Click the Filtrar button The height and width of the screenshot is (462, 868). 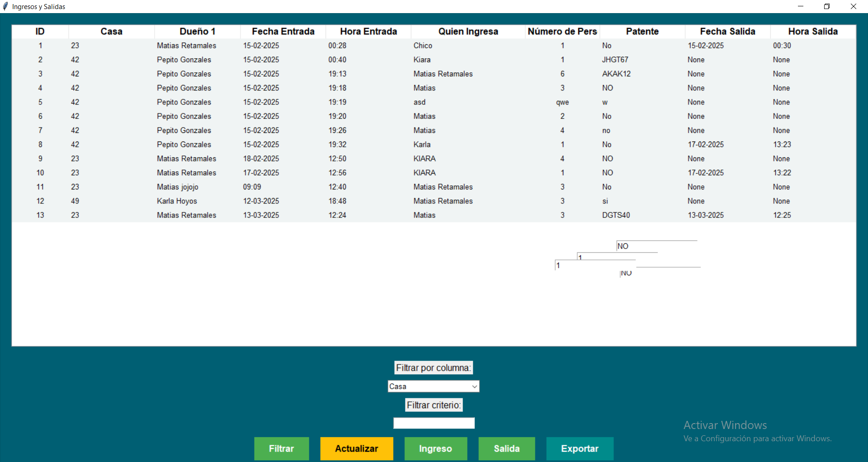[x=281, y=448]
